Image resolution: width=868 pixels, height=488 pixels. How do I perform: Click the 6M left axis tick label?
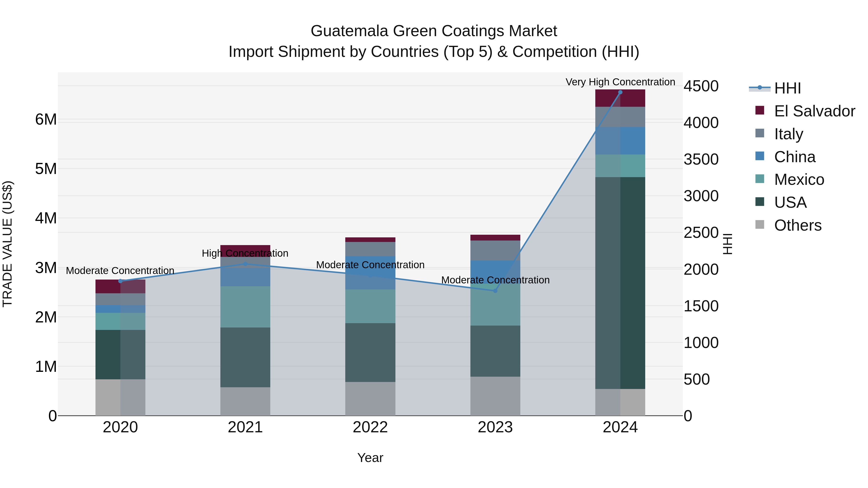pyautogui.click(x=46, y=119)
